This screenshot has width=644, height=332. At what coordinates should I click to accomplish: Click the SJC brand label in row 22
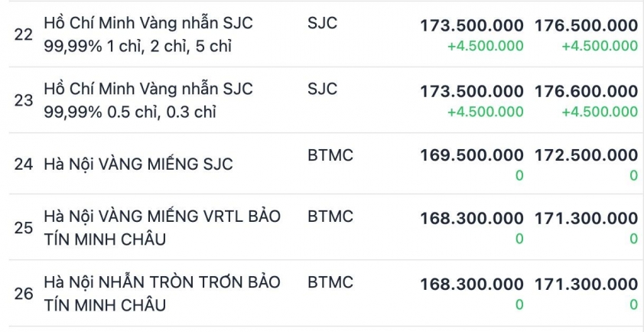point(322,24)
